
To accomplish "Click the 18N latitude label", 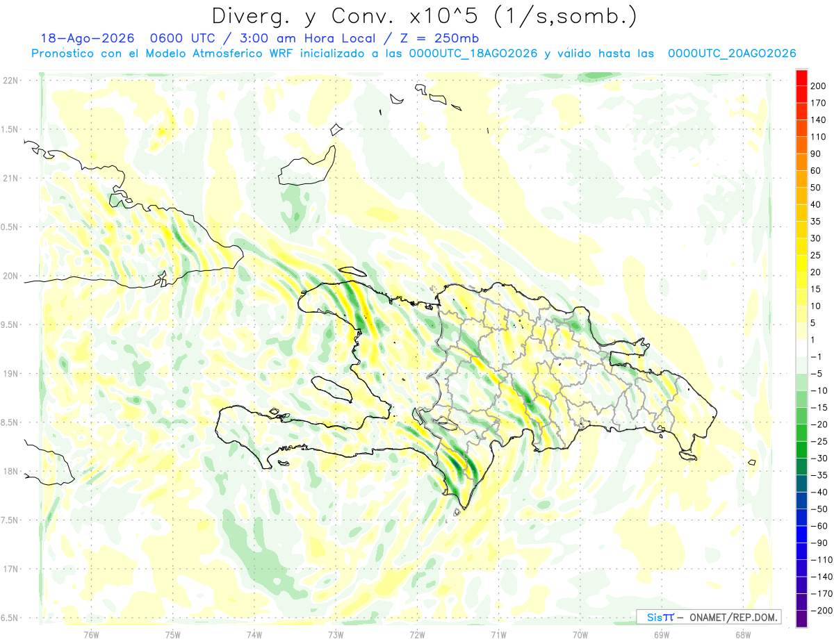I will coord(10,471).
